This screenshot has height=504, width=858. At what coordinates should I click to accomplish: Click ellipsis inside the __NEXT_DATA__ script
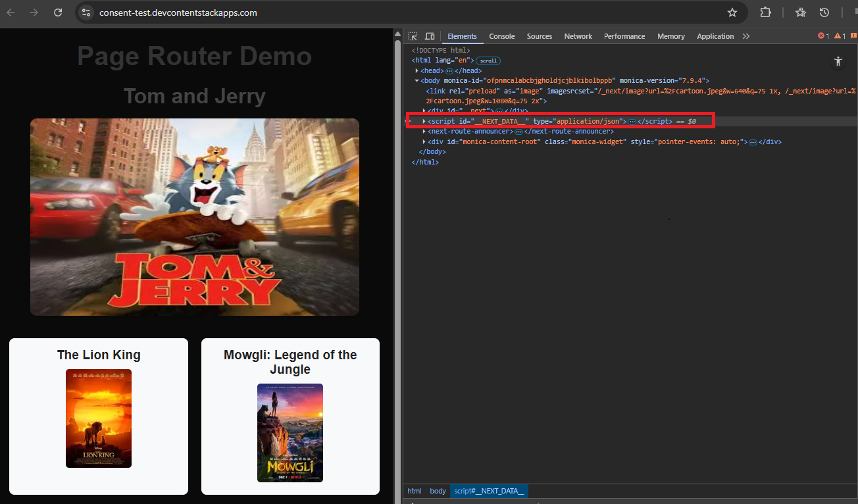[x=632, y=122]
